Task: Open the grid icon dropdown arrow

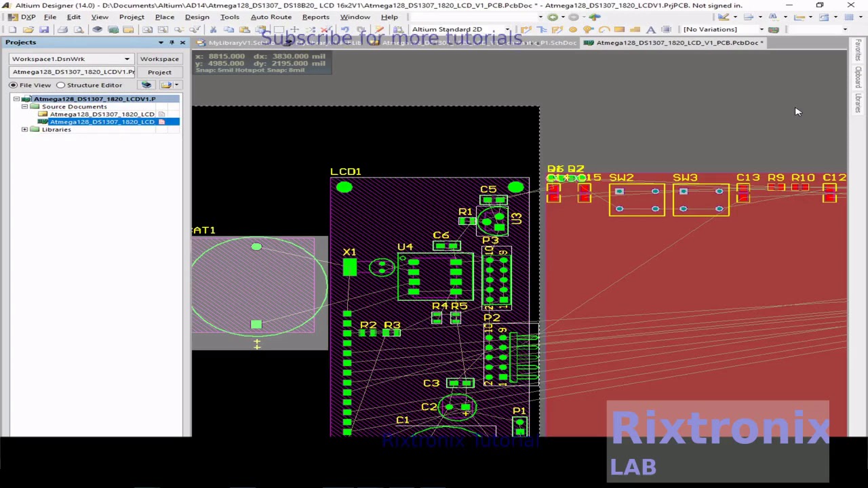Action: [861, 16]
